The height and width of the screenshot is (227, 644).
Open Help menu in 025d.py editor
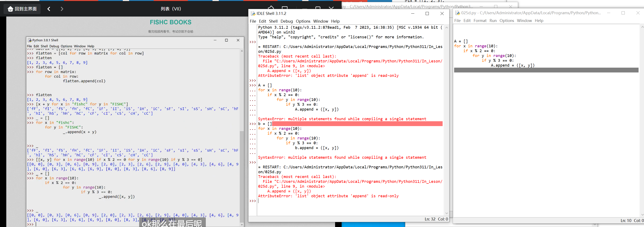[539, 21]
